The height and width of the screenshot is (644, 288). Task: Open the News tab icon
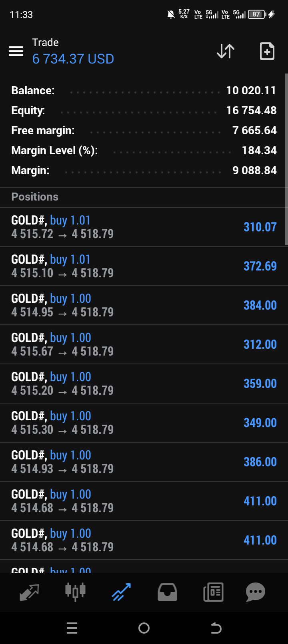(213, 592)
